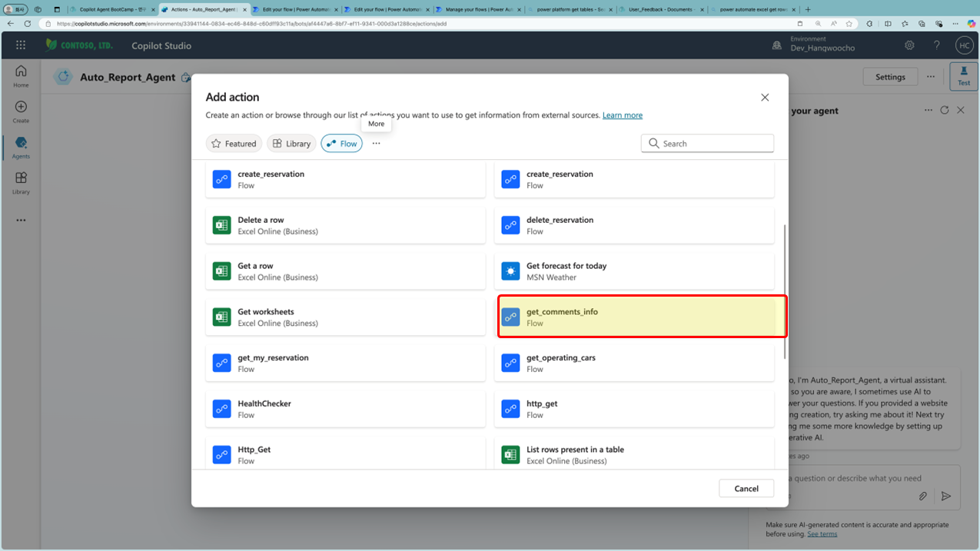The height and width of the screenshot is (551, 980).
Task: Open the More filters ellipsis
Action: point(376,144)
